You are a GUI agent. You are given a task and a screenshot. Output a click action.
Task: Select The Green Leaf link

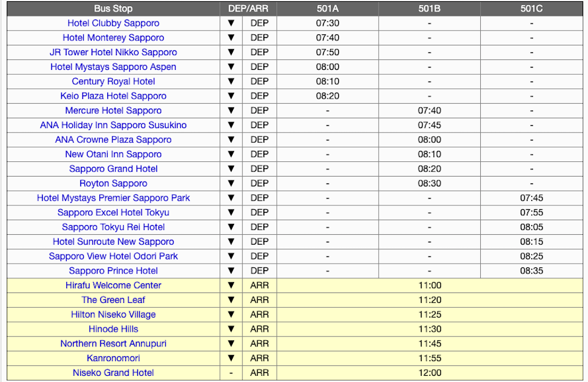[113, 300]
